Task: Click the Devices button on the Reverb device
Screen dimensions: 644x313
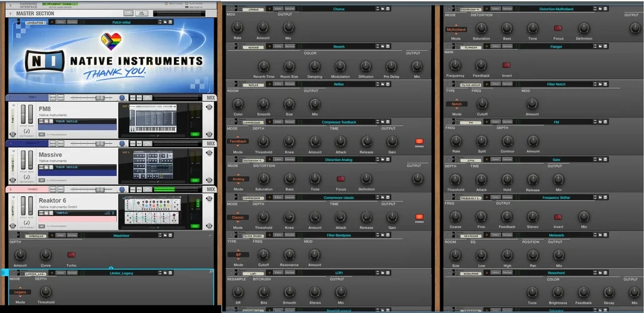Action: [x=289, y=46]
